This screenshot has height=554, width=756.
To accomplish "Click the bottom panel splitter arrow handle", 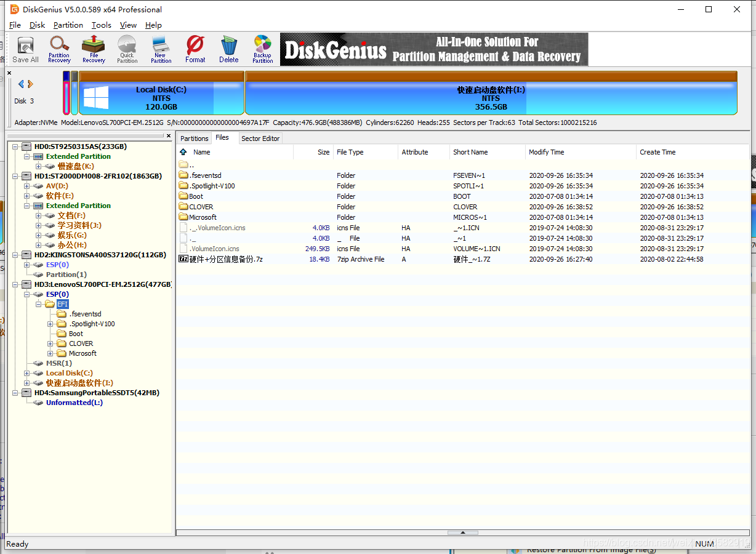I will (462, 532).
